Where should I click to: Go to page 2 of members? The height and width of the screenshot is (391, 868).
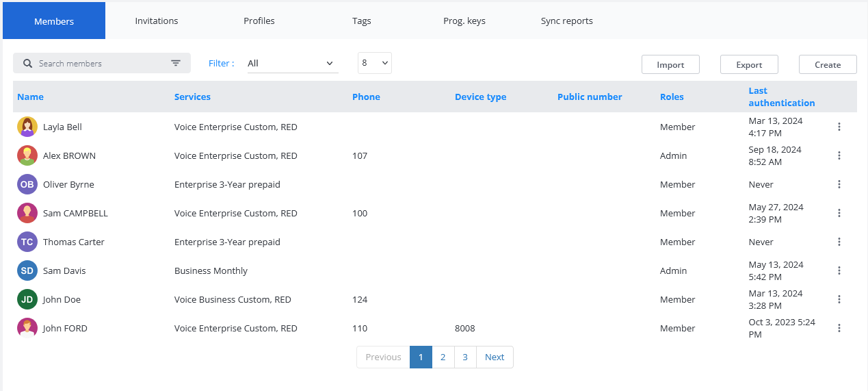click(x=443, y=357)
